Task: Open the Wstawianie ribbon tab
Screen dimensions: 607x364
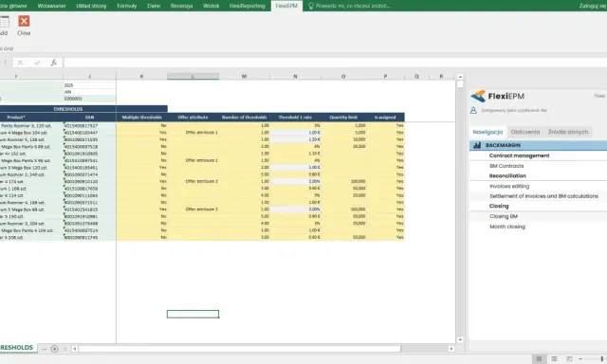Action: tap(51, 6)
